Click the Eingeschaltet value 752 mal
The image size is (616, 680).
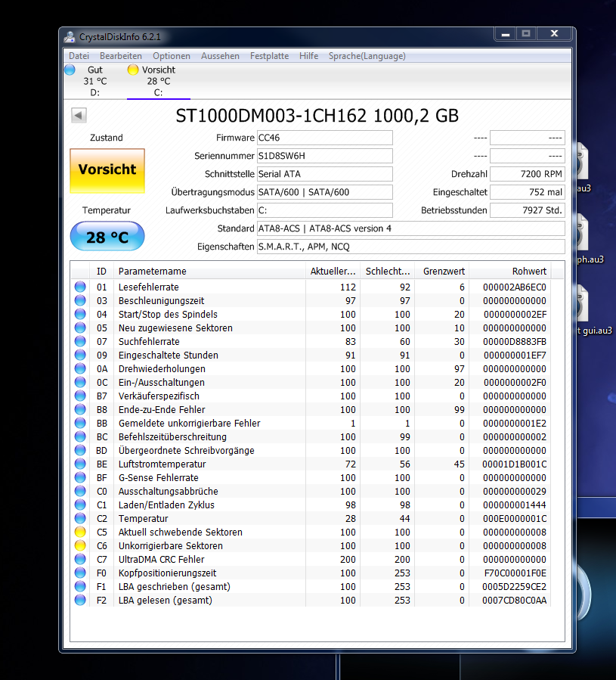(528, 192)
